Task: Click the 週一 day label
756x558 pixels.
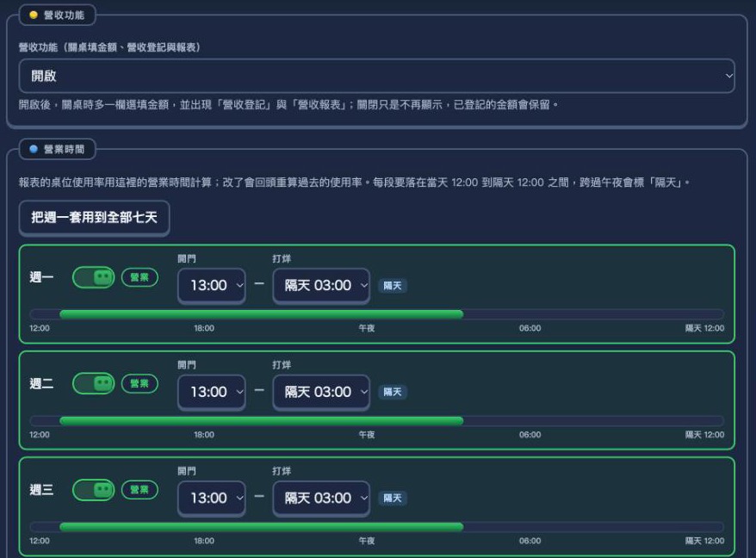Action: point(41,277)
